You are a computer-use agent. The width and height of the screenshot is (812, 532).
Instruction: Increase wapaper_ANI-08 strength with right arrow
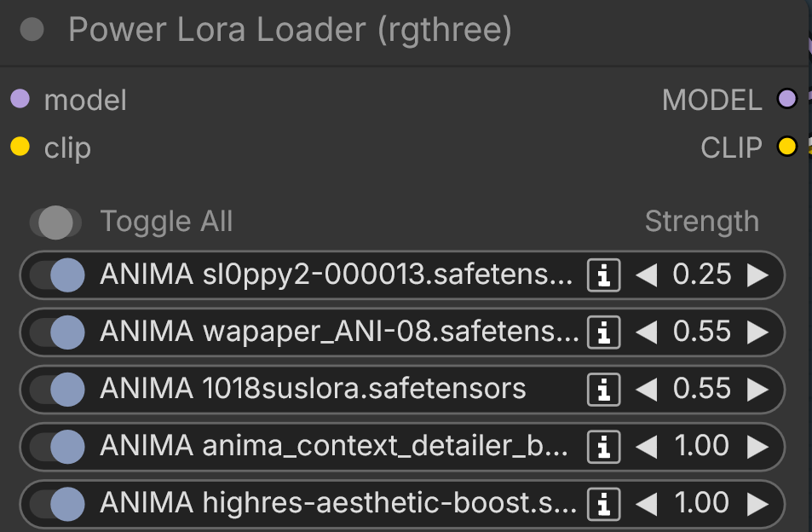757,332
